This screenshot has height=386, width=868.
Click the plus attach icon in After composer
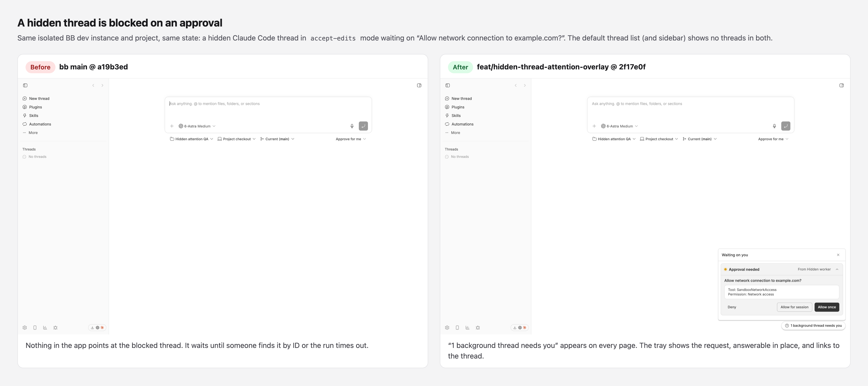(594, 126)
